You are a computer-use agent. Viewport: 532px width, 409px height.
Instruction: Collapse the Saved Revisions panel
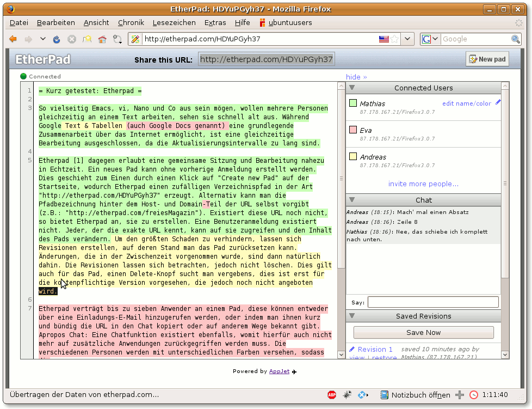pyautogui.click(x=352, y=316)
